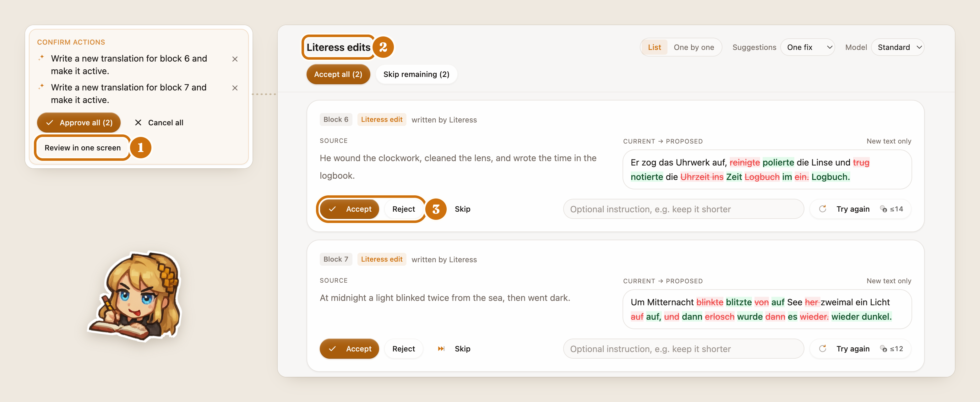Click the Block 6 proposed German text

tap(767, 170)
